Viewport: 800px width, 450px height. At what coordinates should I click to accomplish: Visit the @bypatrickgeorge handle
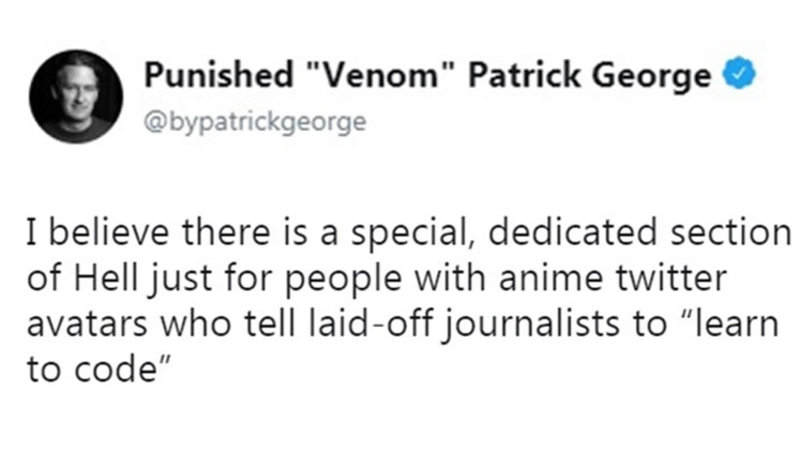255,122
